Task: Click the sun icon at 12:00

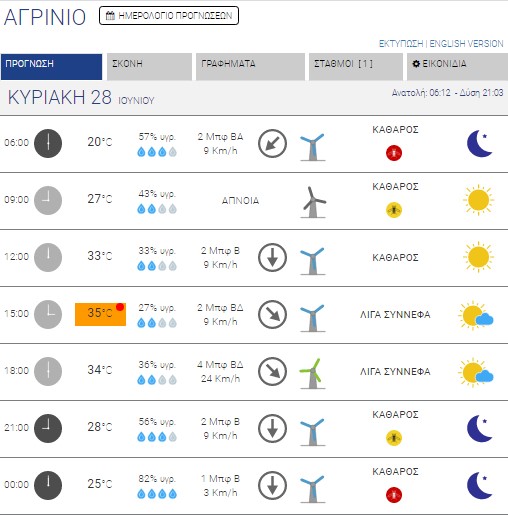Action: pyautogui.click(x=478, y=257)
